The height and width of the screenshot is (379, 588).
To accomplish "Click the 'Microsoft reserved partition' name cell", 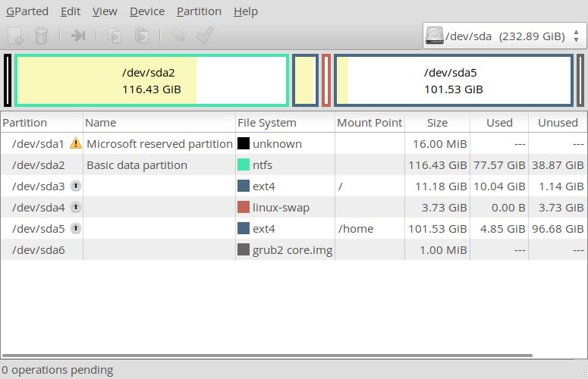I will coord(160,144).
